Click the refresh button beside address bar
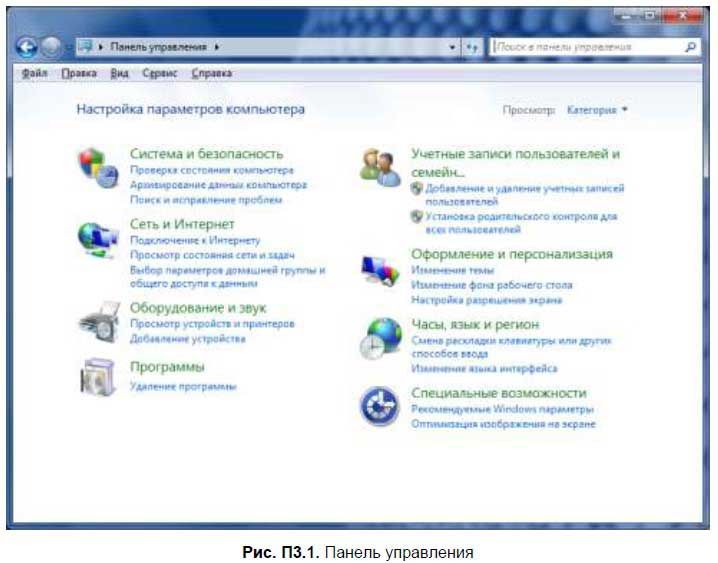The height and width of the screenshot is (563, 718). [472, 47]
